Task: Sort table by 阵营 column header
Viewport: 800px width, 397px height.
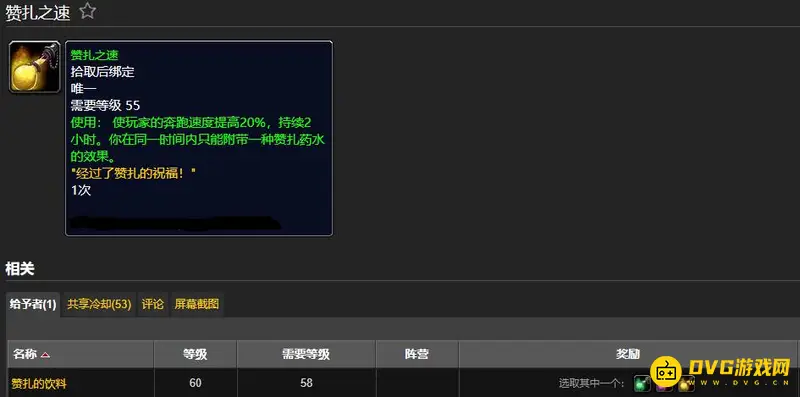Action: pos(417,354)
